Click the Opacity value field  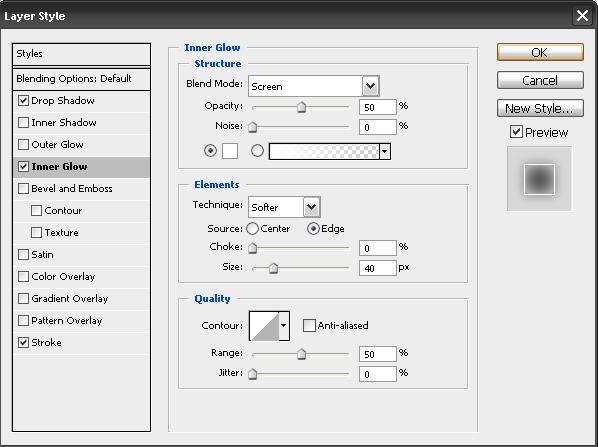(378, 107)
